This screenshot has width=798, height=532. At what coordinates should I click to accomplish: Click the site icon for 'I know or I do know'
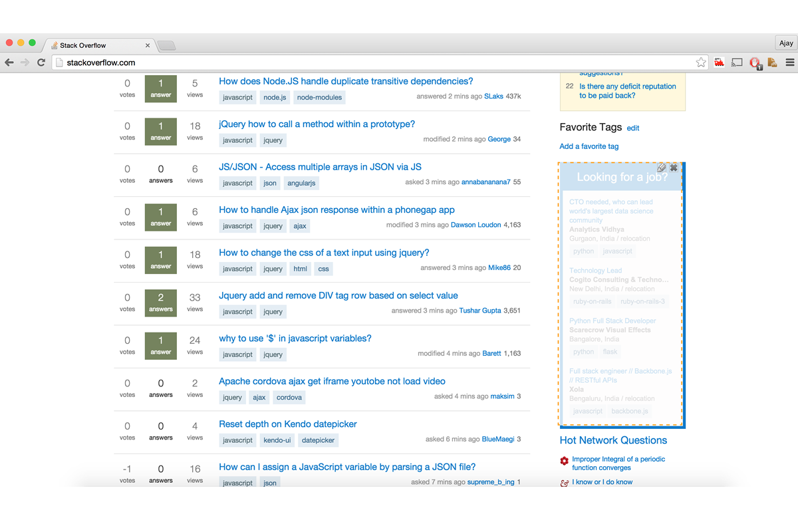coord(565,483)
